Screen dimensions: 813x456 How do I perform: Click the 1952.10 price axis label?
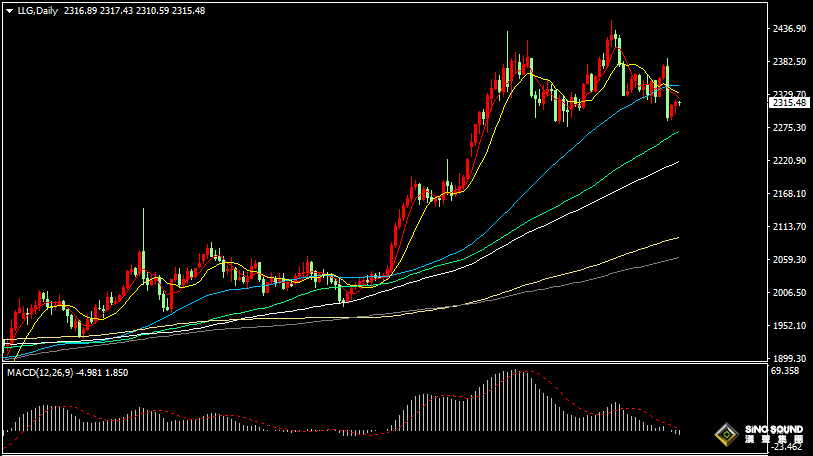tap(788, 326)
